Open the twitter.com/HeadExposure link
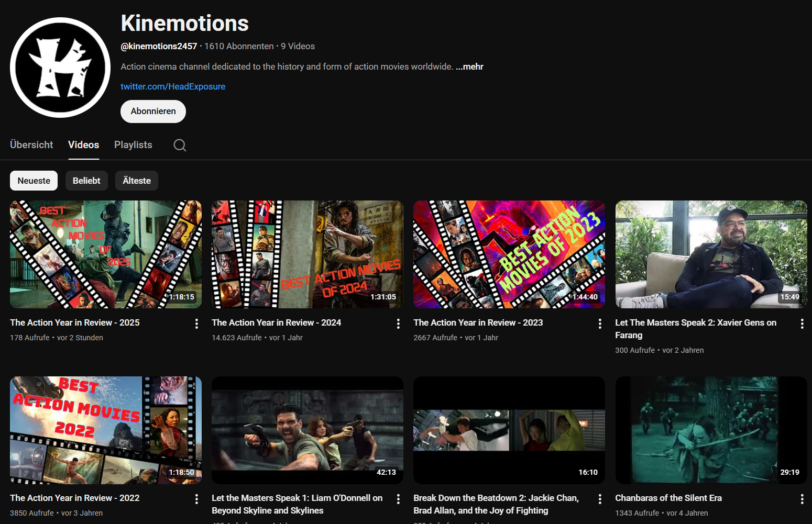Viewport: 812px width, 524px height. pos(173,86)
